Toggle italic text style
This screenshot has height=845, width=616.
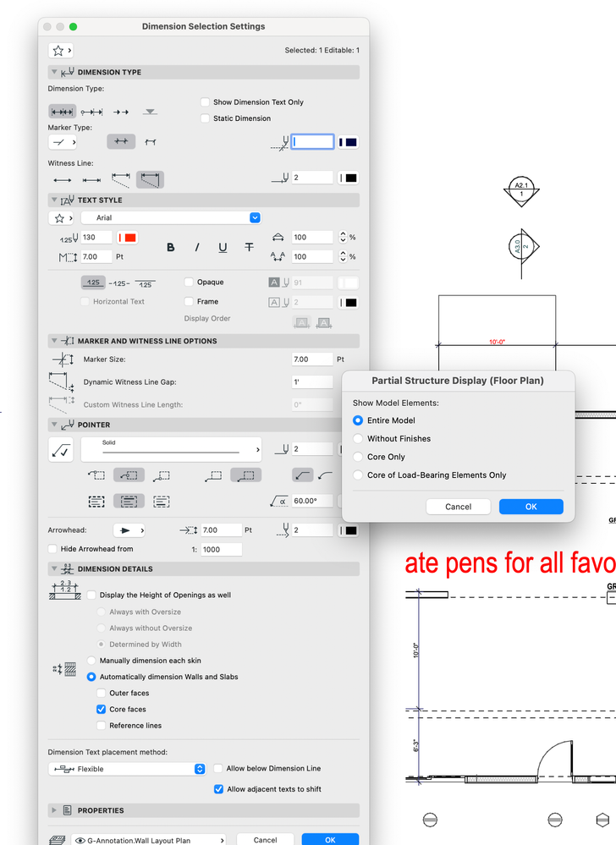point(196,247)
